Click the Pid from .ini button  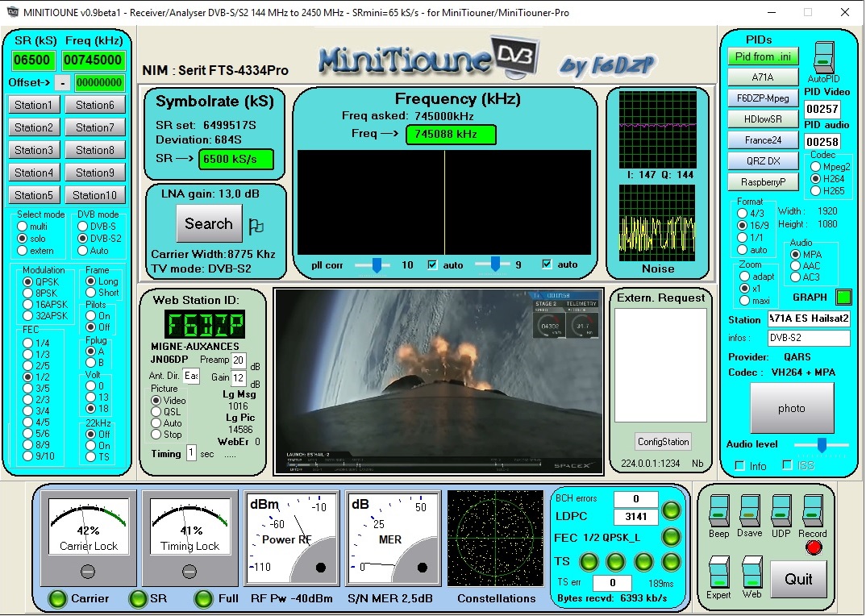tap(763, 56)
